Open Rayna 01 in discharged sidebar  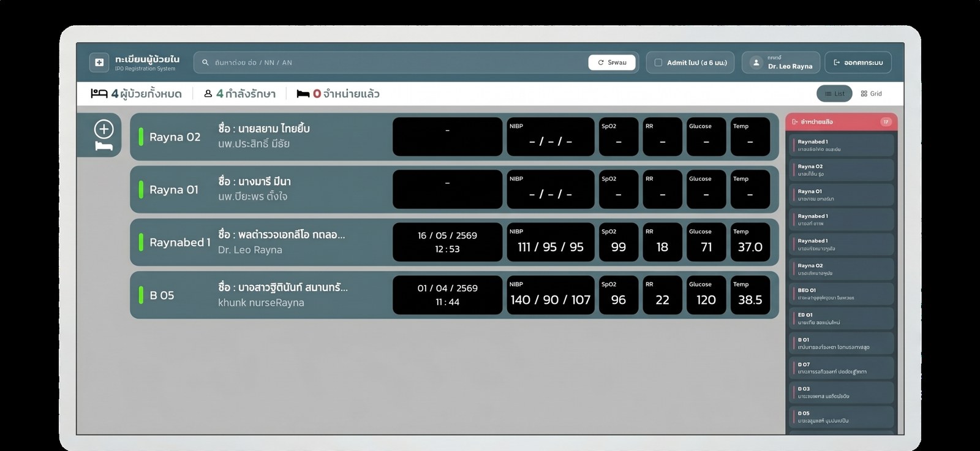coord(842,195)
